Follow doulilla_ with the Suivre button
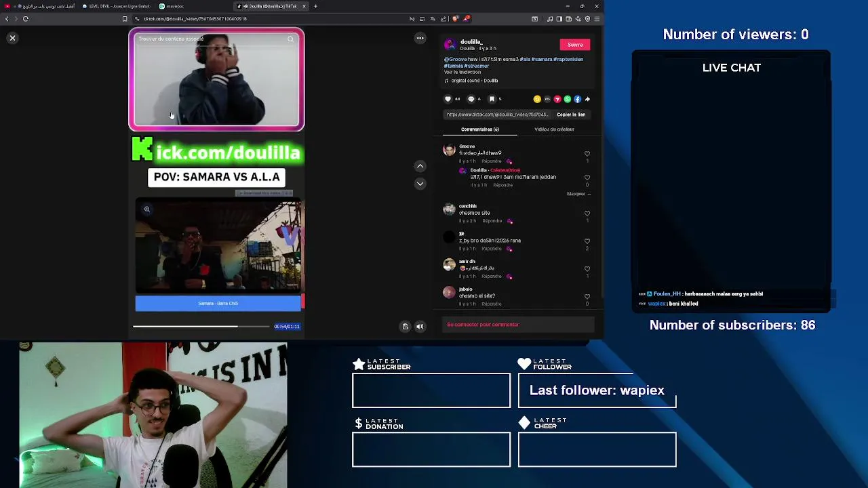Viewport: 868px width, 488px height. point(575,45)
